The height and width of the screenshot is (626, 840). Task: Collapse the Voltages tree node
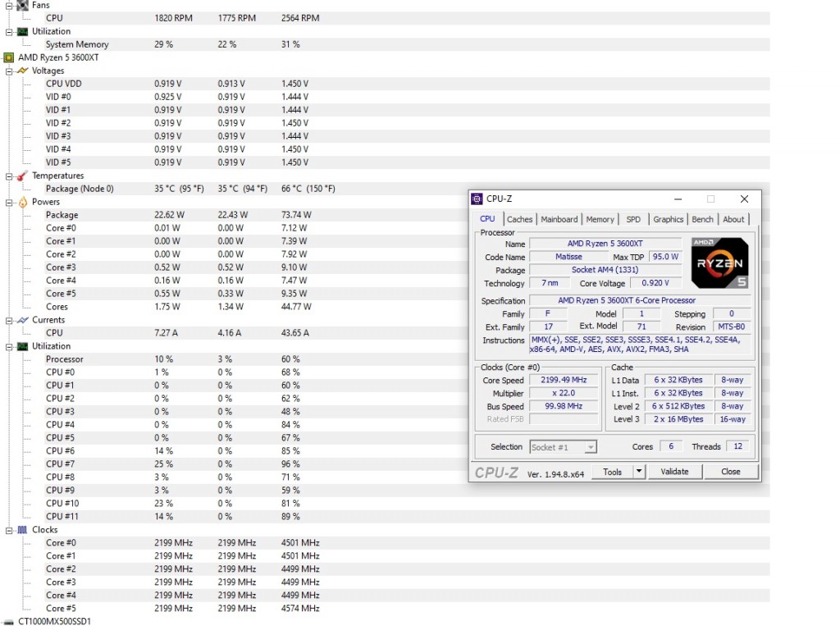pos(9,71)
